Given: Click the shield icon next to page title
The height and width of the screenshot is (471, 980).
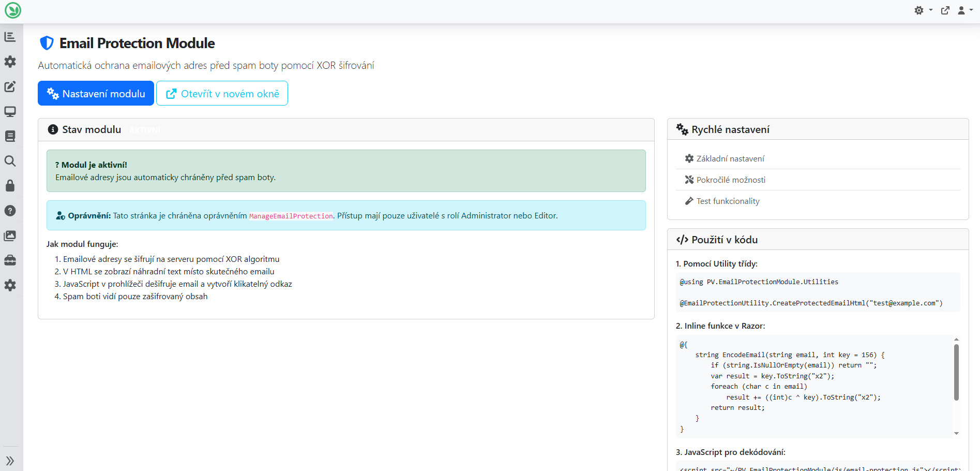Looking at the screenshot, I should (x=47, y=43).
